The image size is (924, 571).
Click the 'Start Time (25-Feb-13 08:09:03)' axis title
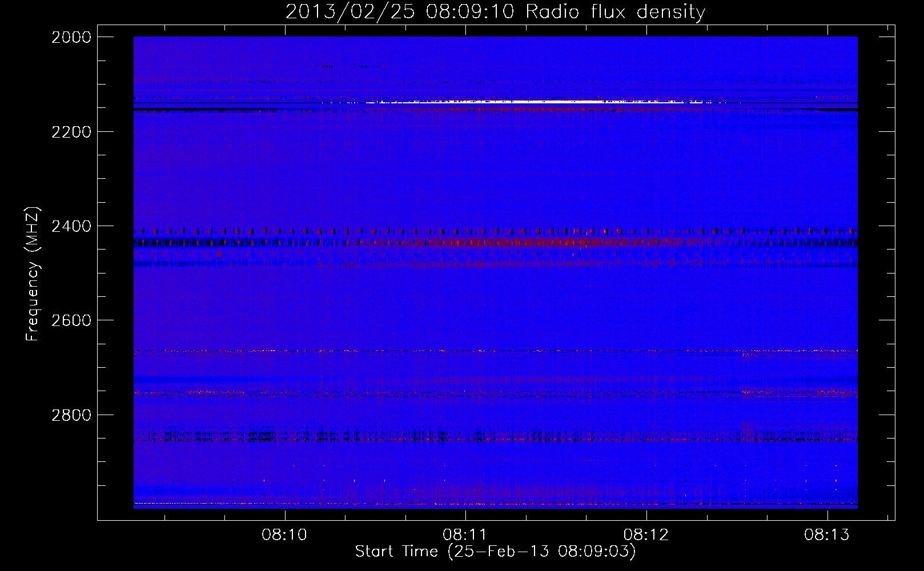tap(495, 552)
